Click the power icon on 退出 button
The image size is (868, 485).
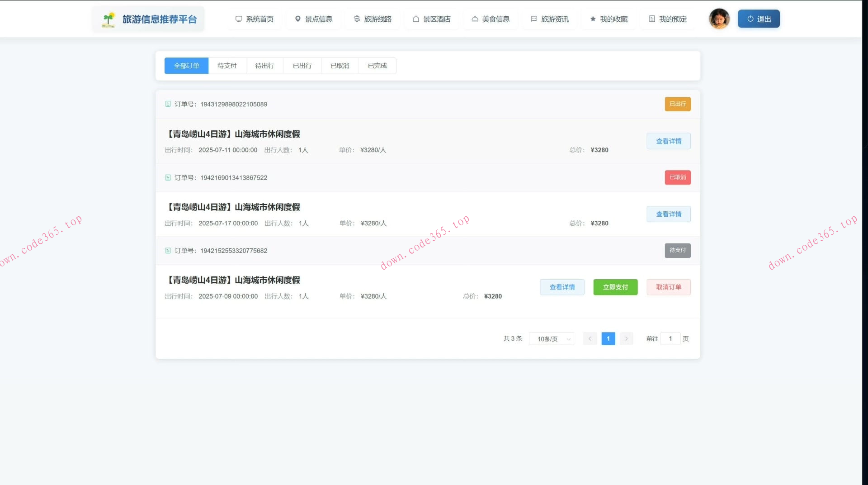pos(750,19)
